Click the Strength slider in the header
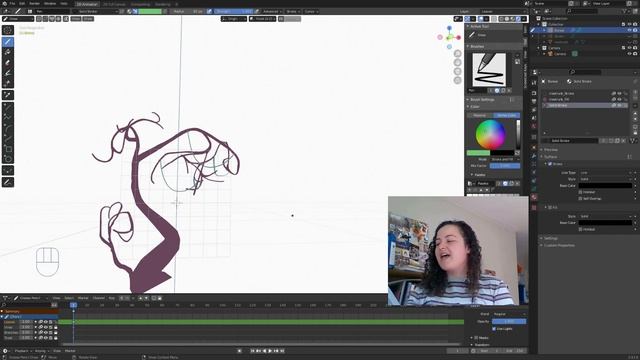Screen dimensions: 640x360 (x=234, y=11)
